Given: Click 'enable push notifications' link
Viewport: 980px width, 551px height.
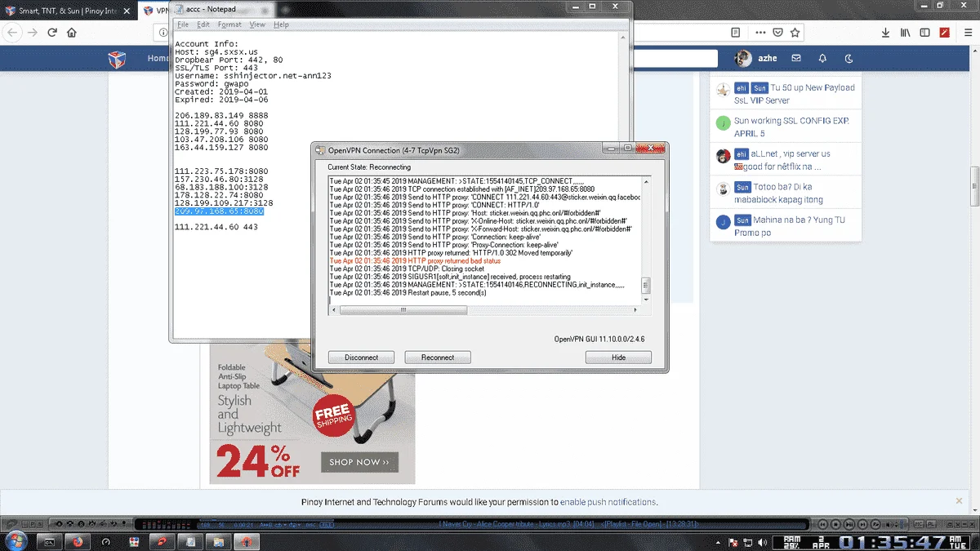Looking at the screenshot, I should (608, 502).
